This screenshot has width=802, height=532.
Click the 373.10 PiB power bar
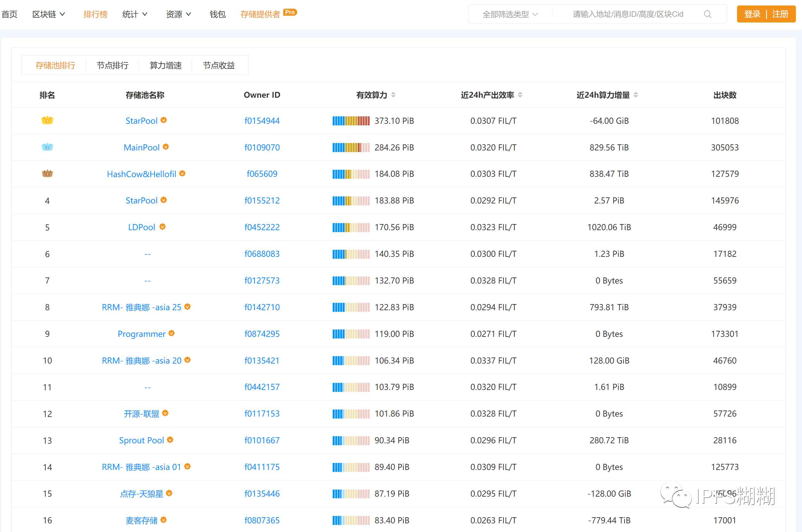(351, 121)
